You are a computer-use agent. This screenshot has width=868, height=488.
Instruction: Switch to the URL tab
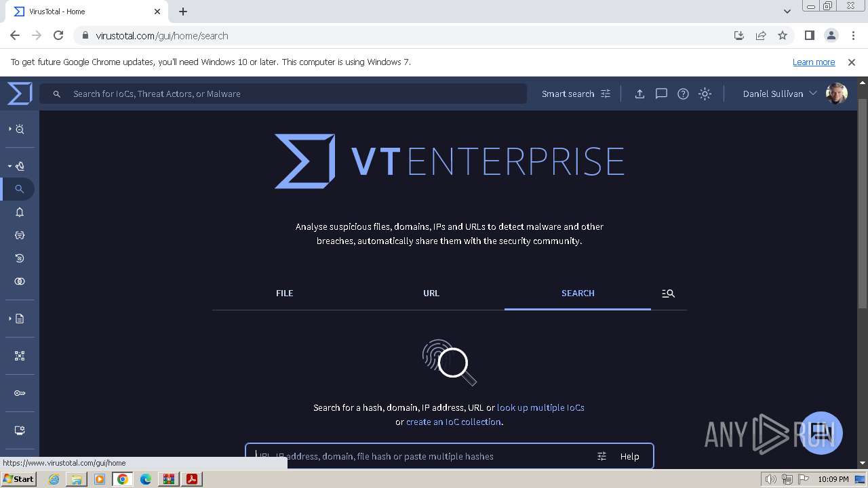[x=431, y=293]
